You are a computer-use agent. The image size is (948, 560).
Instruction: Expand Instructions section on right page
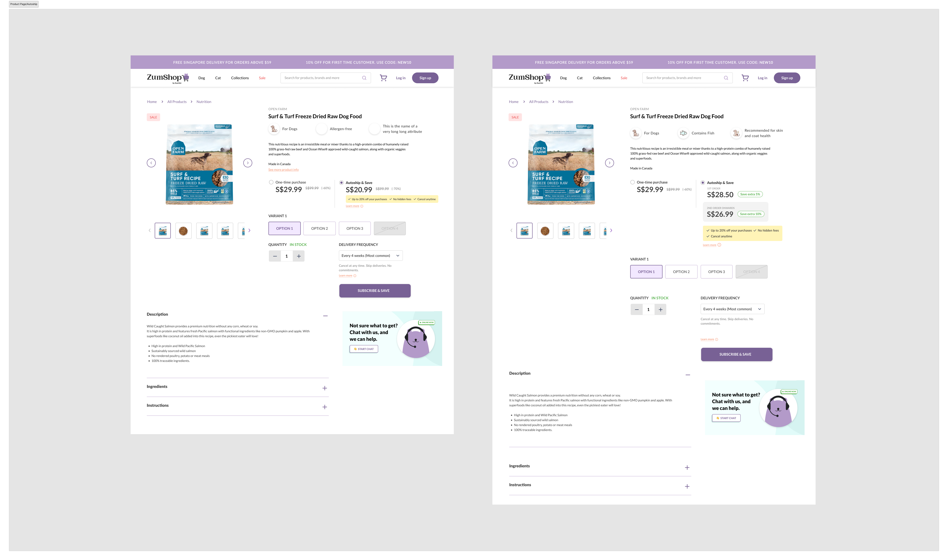tap(687, 487)
